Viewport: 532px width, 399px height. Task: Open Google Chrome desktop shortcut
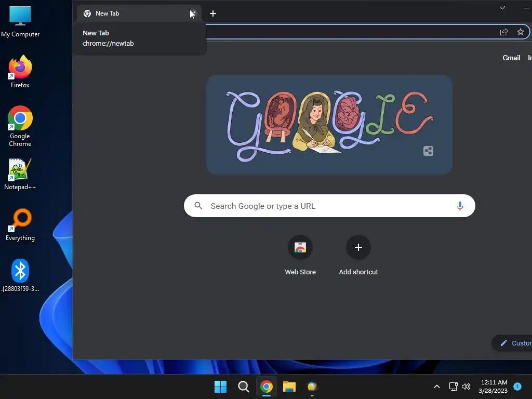(x=20, y=126)
